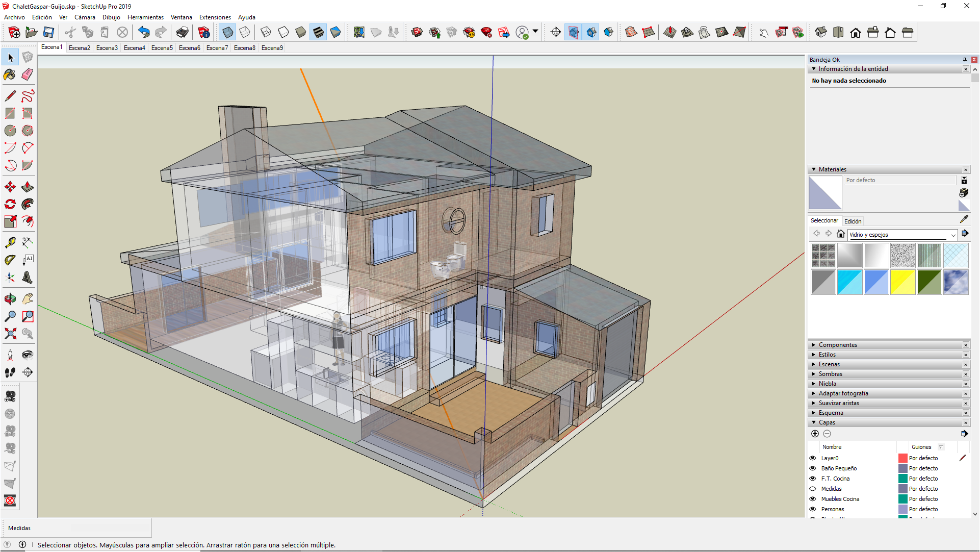Image resolution: width=980 pixels, height=552 pixels.
Task: Open Capas details arrow menu
Action: (x=964, y=434)
